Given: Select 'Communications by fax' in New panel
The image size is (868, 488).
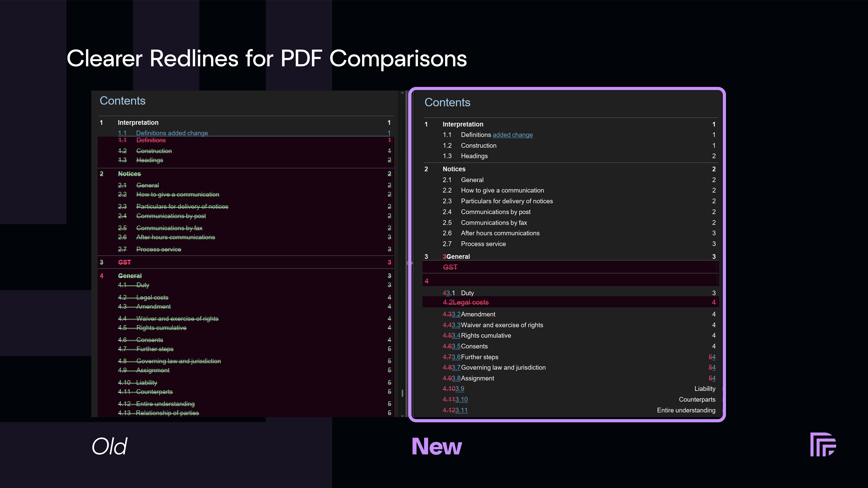Looking at the screenshot, I should coord(494,223).
